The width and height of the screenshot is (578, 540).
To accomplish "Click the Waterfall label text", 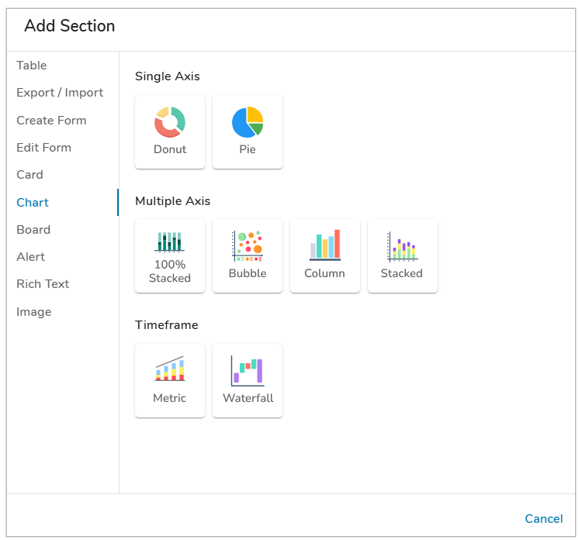I will (x=248, y=398).
